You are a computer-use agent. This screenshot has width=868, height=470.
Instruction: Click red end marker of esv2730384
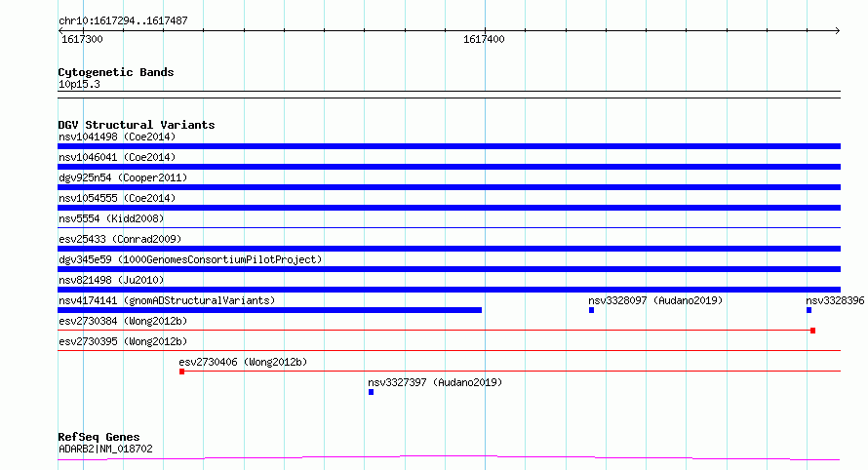(x=812, y=331)
